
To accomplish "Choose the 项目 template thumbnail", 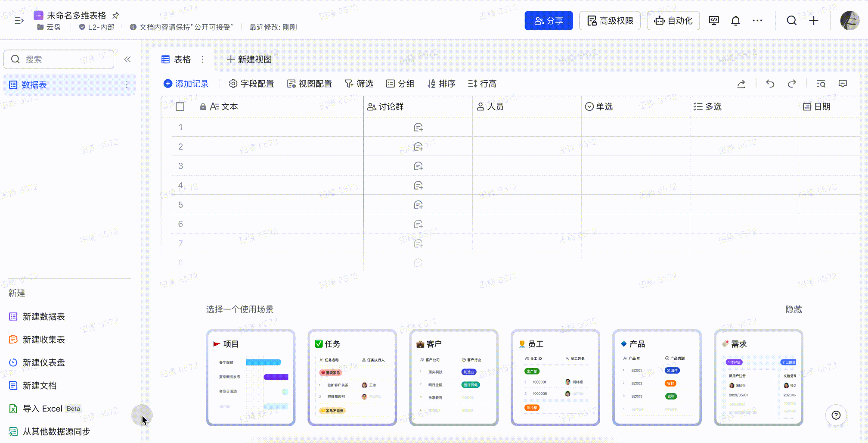I will coord(251,377).
